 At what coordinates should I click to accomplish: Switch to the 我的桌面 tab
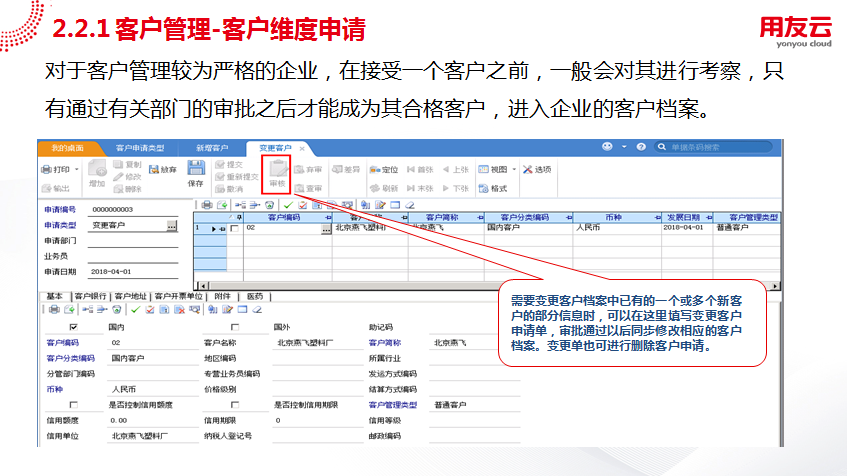click(x=68, y=148)
